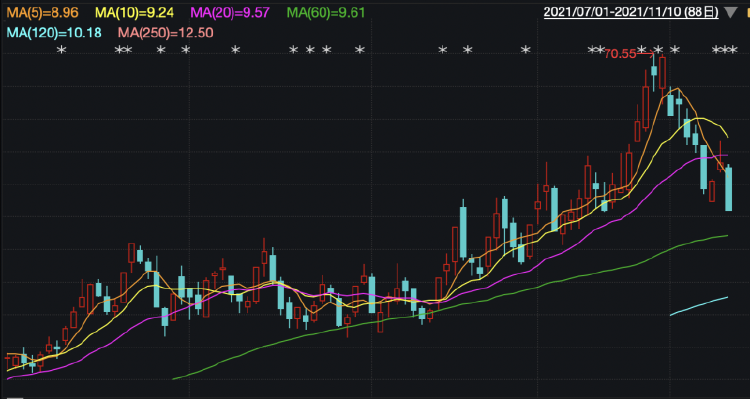The height and width of the screenshot is (399, 750).
Task: Select the red arrow pointing from 70.55
Action: pos(645,54)
